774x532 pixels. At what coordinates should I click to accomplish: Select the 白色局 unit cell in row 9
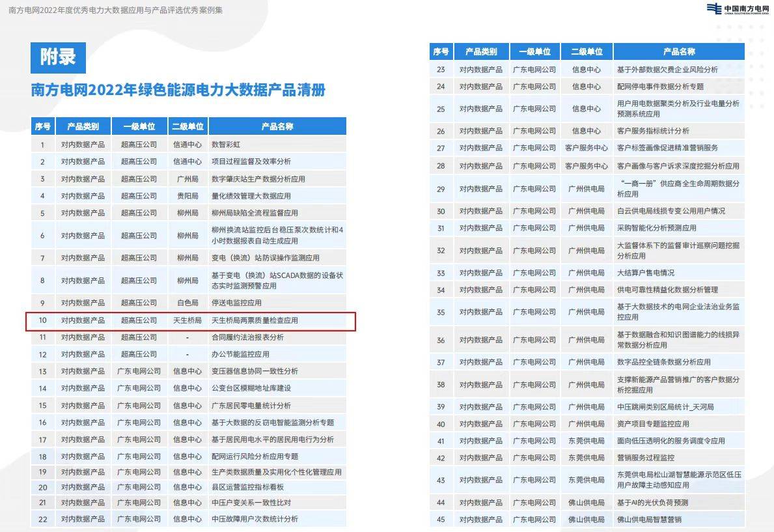click(187, 303)
